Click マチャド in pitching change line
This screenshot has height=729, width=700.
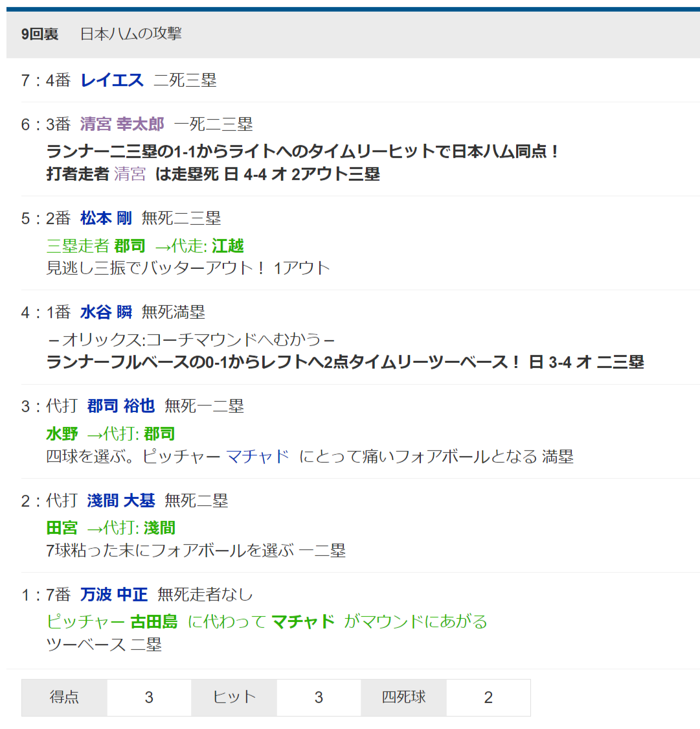(303, 621)
